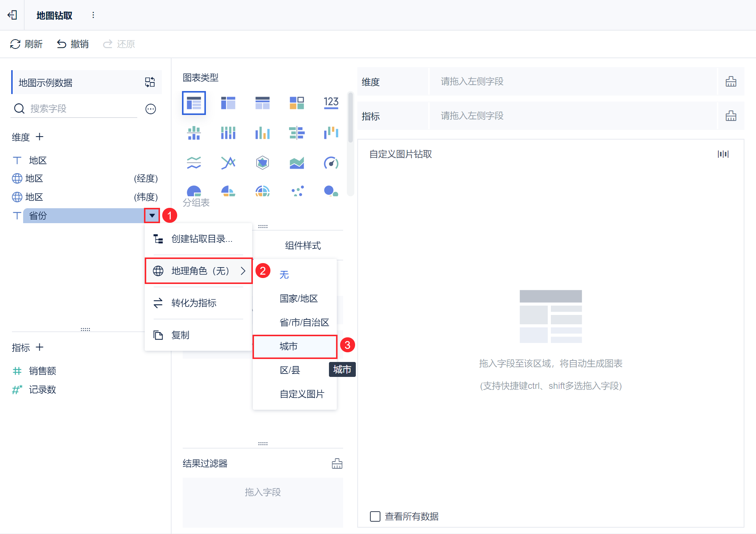
Task: Open the 省份 field dropdown arrow
Action: (x=152, y=216)
